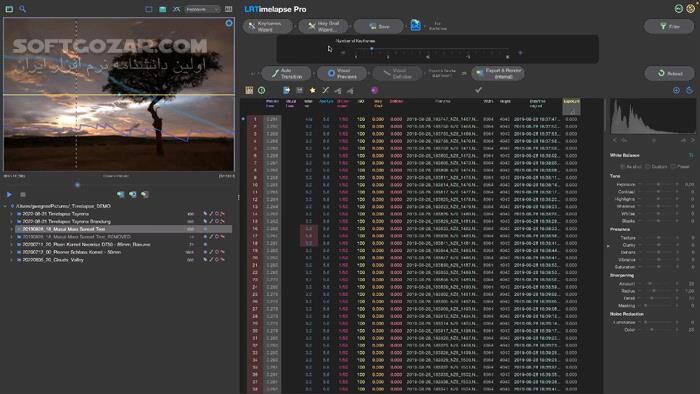Click the Exposure column header
This screenshot has height=394, width=700.
click(x=571, y=106)
